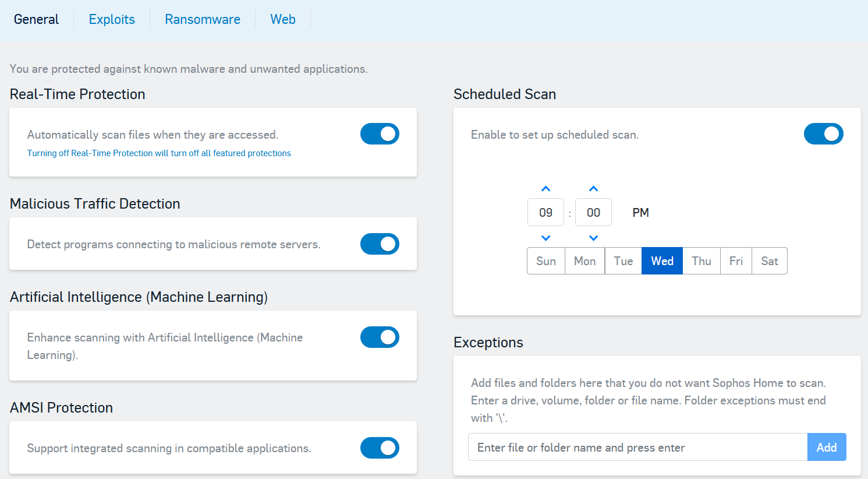
Task: Pick Mon as scan day
Action: (x=584, y=261)
